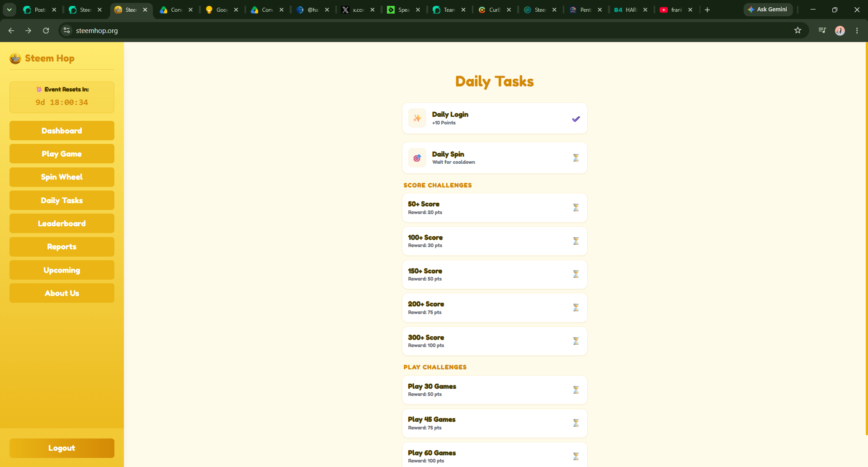The width and height of the screenshot is (868, 467).
Task: Switch to the Posts tab
Action: pos(40,10)
